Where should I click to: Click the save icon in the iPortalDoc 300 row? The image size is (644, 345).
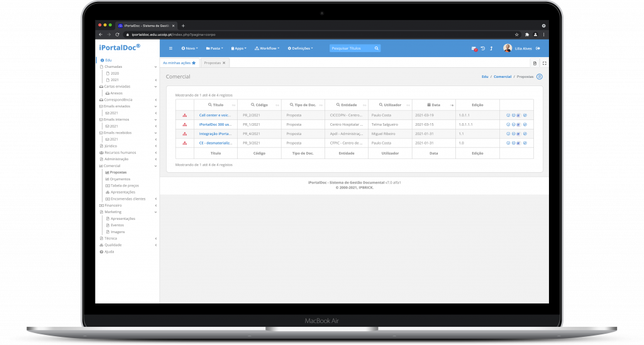(518, 124)
